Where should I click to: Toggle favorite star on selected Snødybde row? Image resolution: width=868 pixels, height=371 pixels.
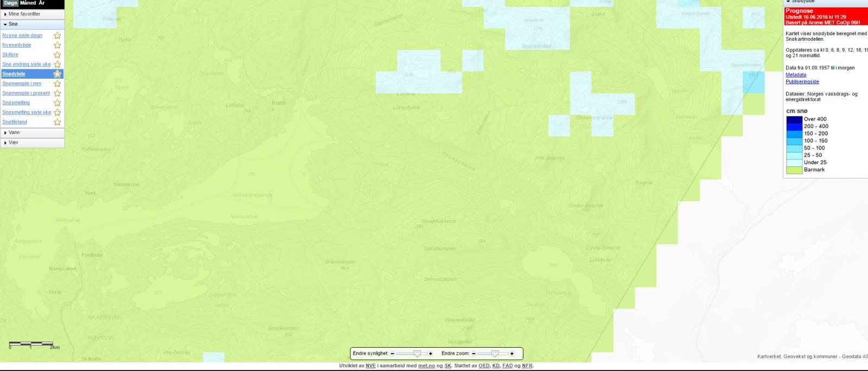[x=57, y=74]
